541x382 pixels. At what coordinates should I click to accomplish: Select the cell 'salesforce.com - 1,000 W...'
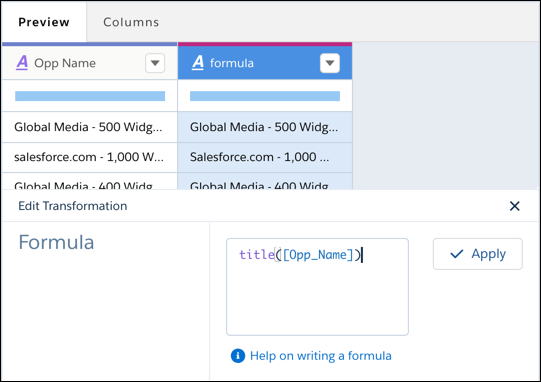pyautogui.click(x=89, y=157)
